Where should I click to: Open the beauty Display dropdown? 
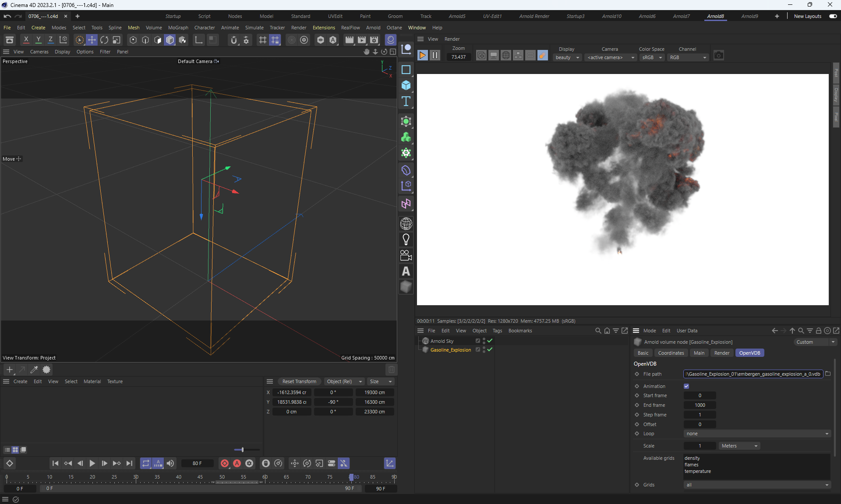click(x=567, y=57)
